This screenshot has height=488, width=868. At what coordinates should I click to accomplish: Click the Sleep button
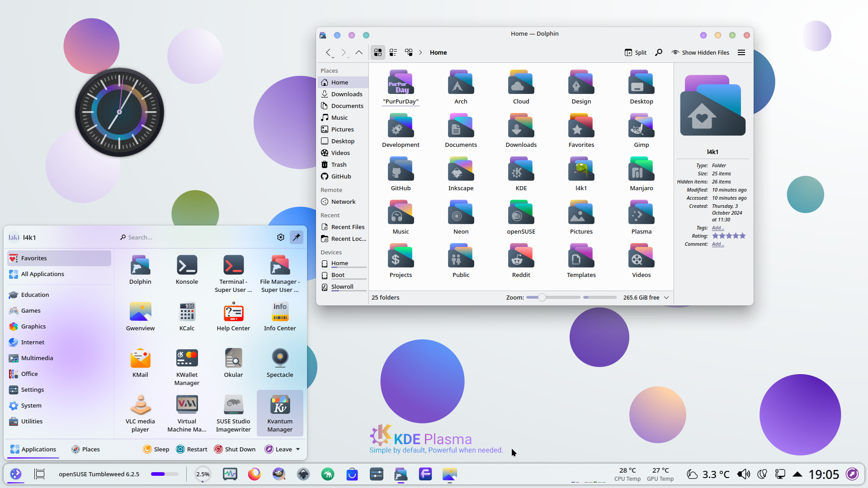point(156,449)
